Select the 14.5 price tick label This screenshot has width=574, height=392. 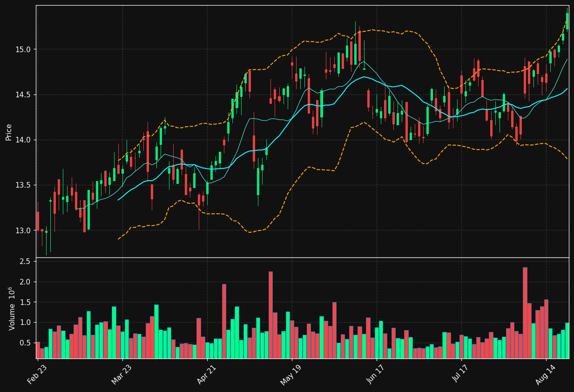pos(23,95)
